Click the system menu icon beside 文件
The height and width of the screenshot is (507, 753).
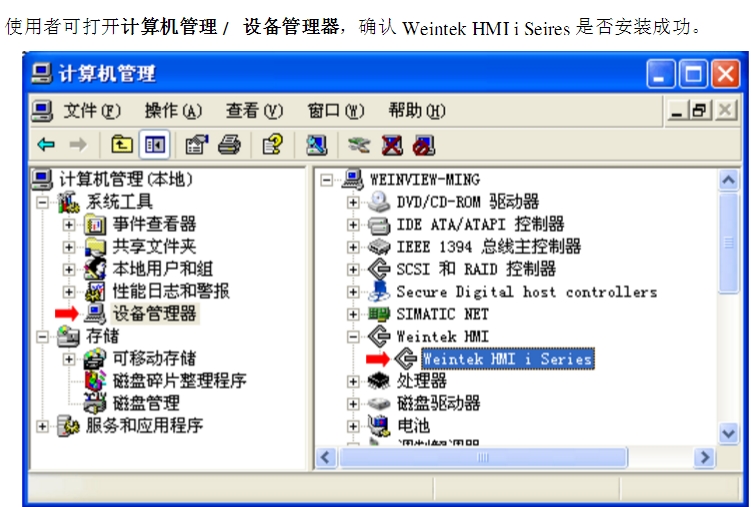coord(42,111)
